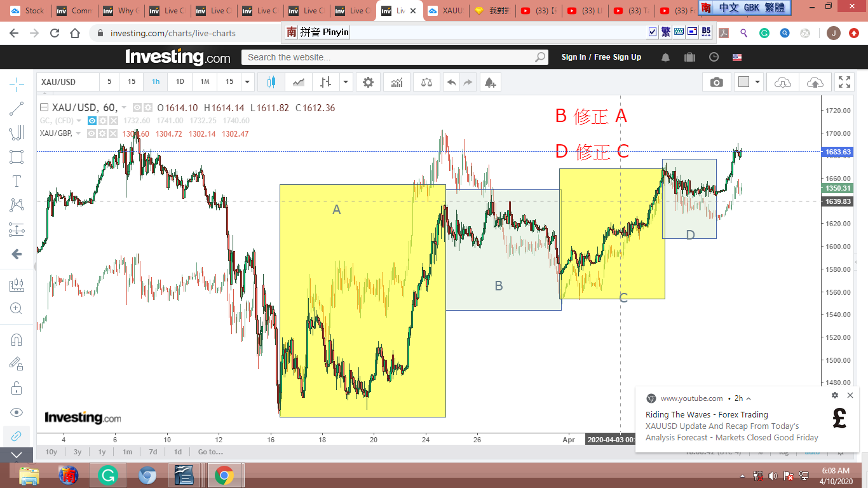Open the indicators menu
Screen dimensions: 868x488
click(x=397, y=82)
